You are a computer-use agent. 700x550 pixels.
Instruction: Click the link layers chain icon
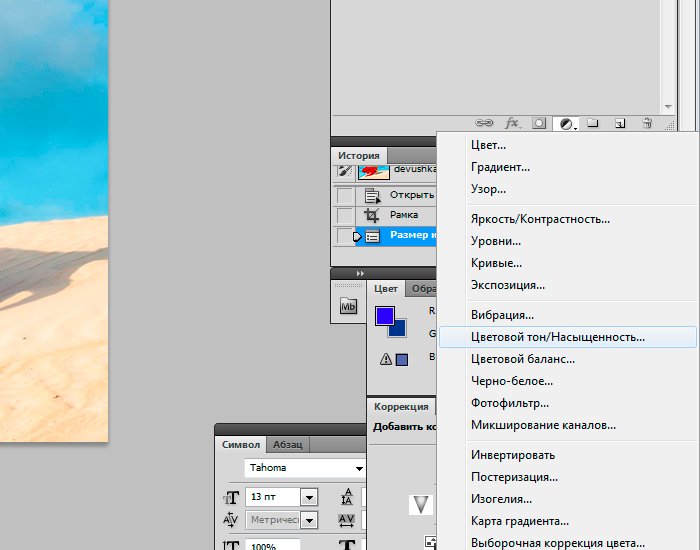point(484,123)
